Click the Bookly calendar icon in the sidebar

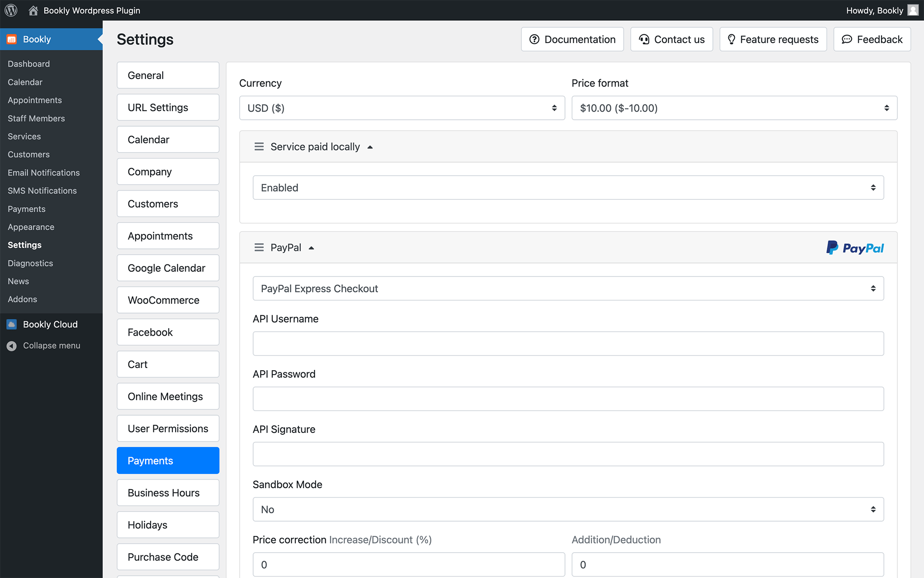click(12, 39)
